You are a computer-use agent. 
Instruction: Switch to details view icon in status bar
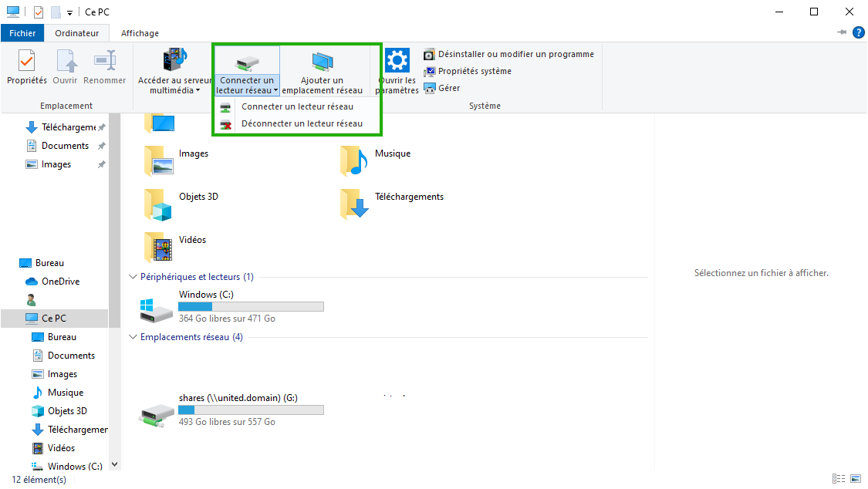click(x=839, y=478)
